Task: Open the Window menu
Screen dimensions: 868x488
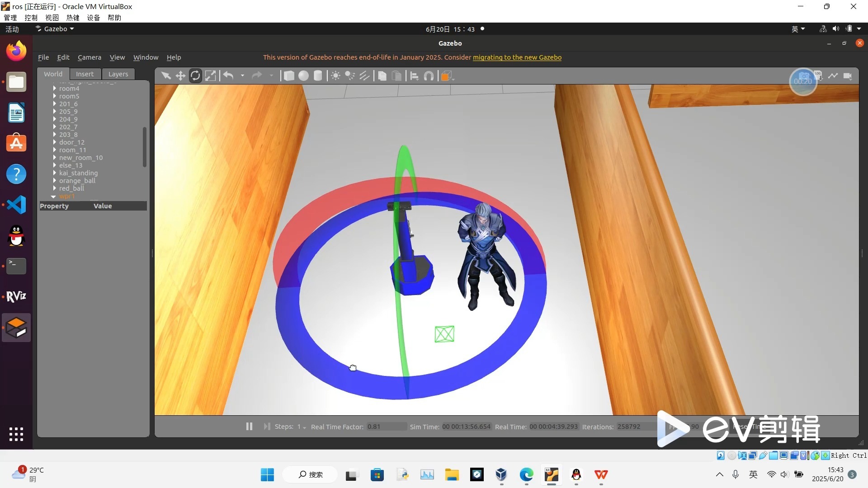Action: tap(146, 57)
